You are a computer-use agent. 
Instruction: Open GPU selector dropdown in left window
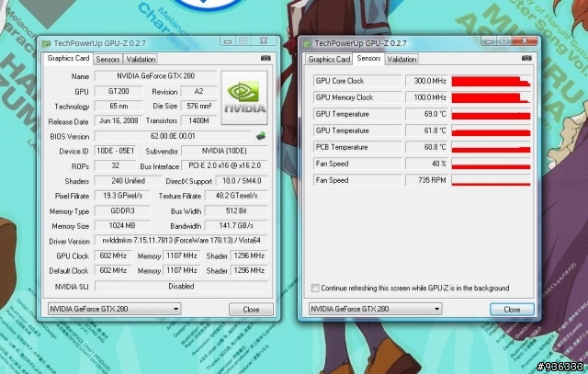tap(114, 309)
